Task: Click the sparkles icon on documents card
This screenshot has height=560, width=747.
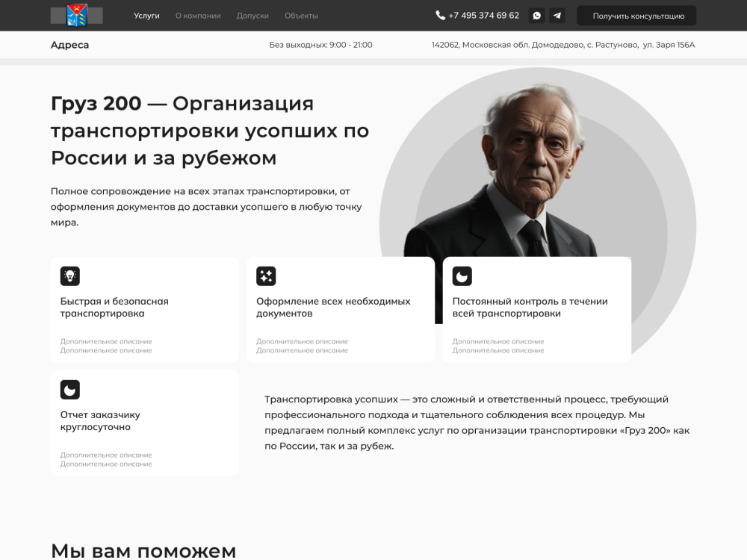Action: pyautogui.click(x=266, y=276)
